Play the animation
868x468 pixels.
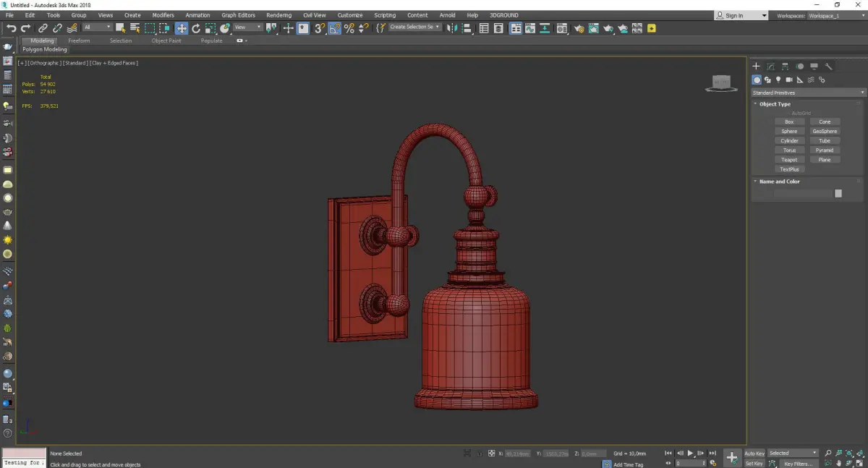point(690,454)
